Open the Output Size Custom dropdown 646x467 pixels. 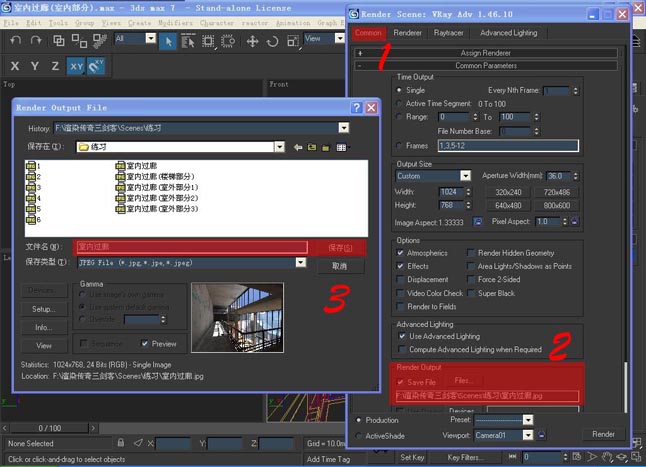tap(466, 176)
